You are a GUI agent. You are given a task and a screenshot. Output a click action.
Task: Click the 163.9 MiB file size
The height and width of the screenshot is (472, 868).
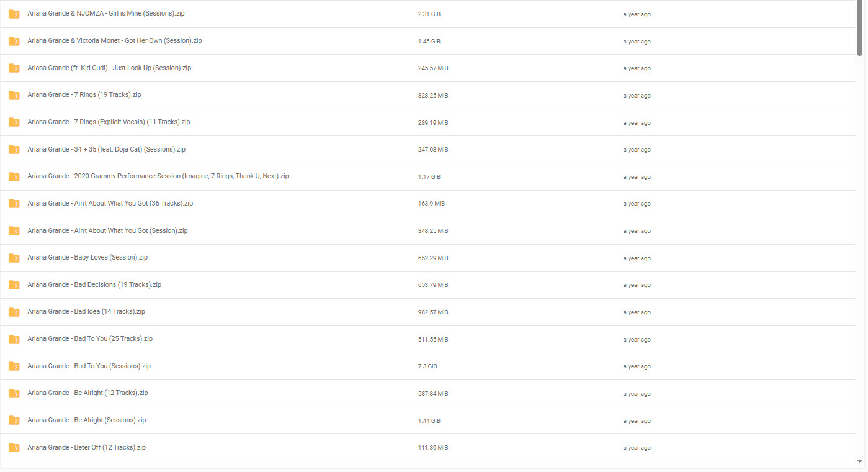[x=432, y=204]
